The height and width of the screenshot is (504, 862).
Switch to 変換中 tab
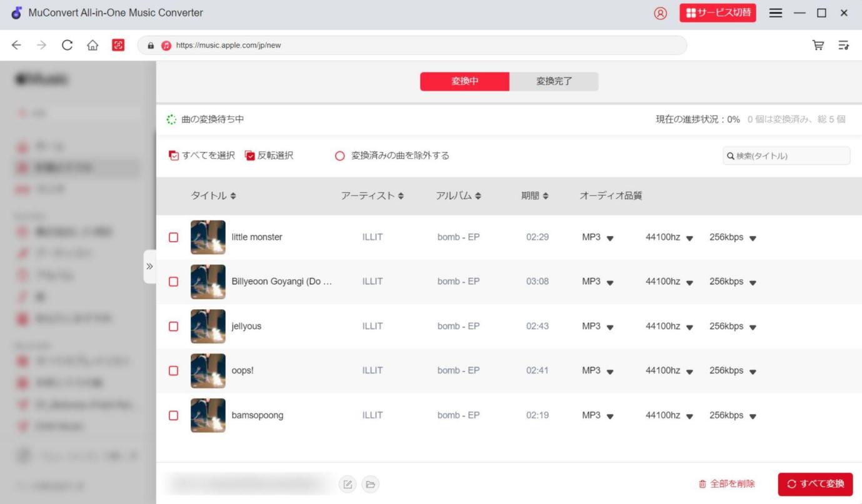464,81
